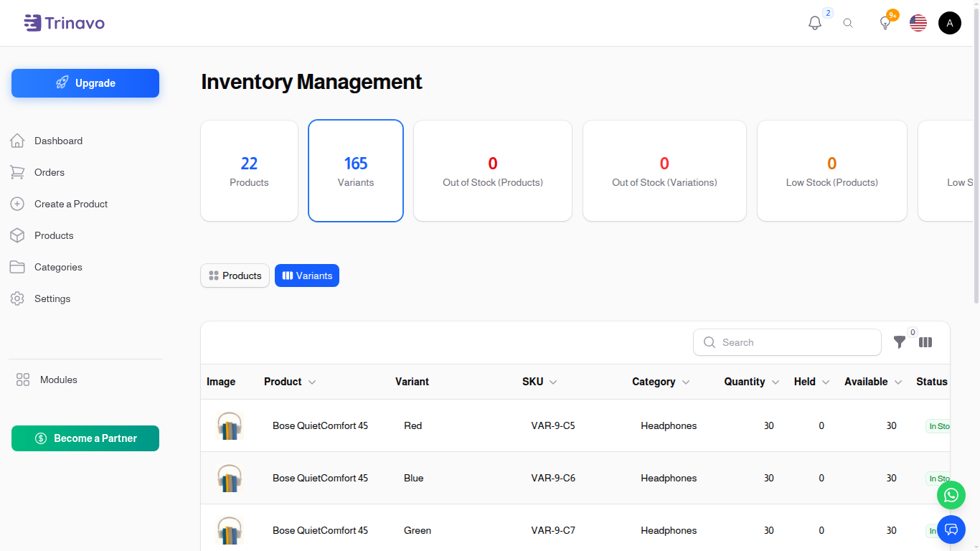
Task: Click SKU text VAR-9-C7
Action: point(553,530)
